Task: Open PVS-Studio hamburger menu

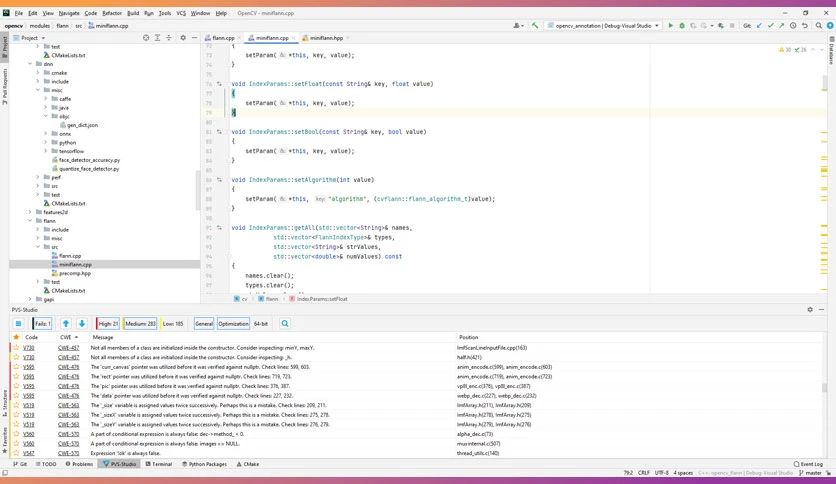Action: tap(18, 324)
